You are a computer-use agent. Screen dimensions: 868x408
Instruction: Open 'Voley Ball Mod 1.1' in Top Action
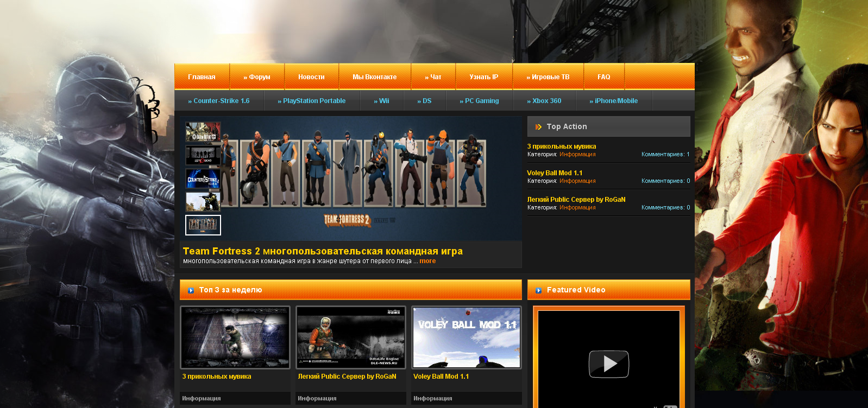coord(555,173)
